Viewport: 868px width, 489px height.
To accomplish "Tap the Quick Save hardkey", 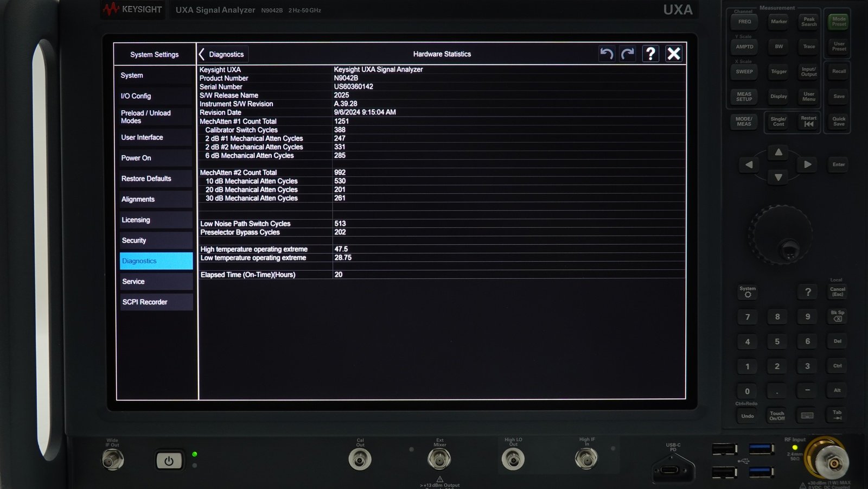I will 839,122.
